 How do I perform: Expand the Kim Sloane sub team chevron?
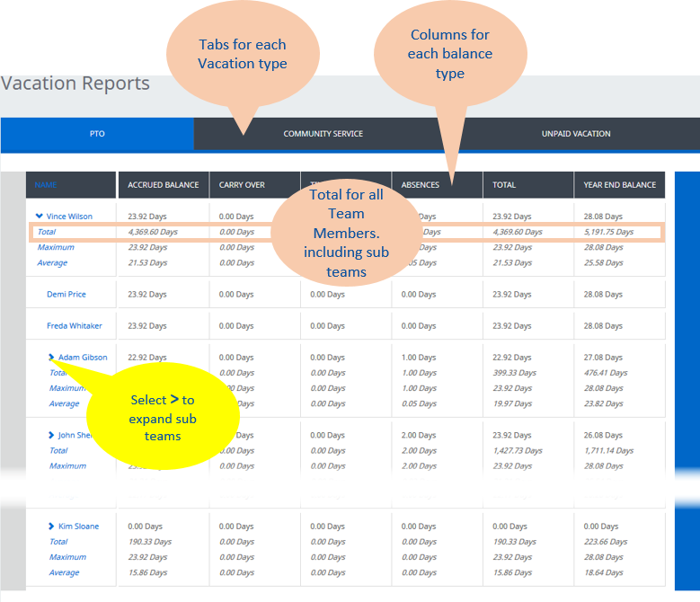click(51, 527)
